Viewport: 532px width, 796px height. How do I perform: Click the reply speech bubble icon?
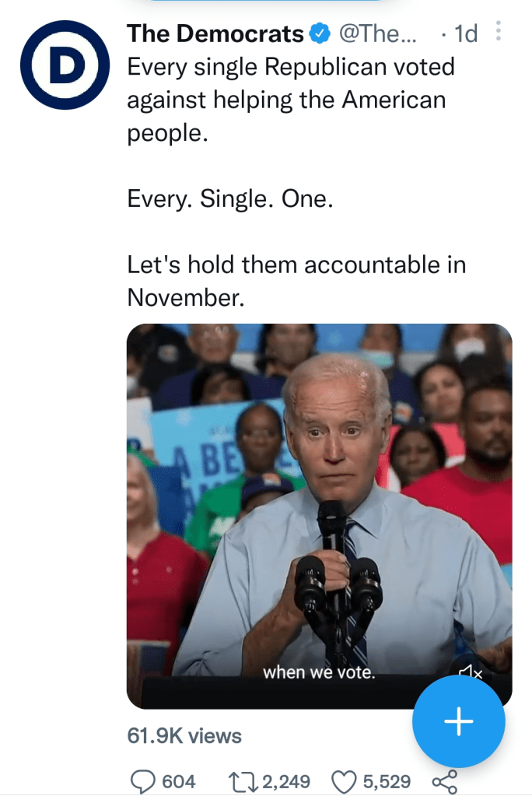(x=143, y=780)
